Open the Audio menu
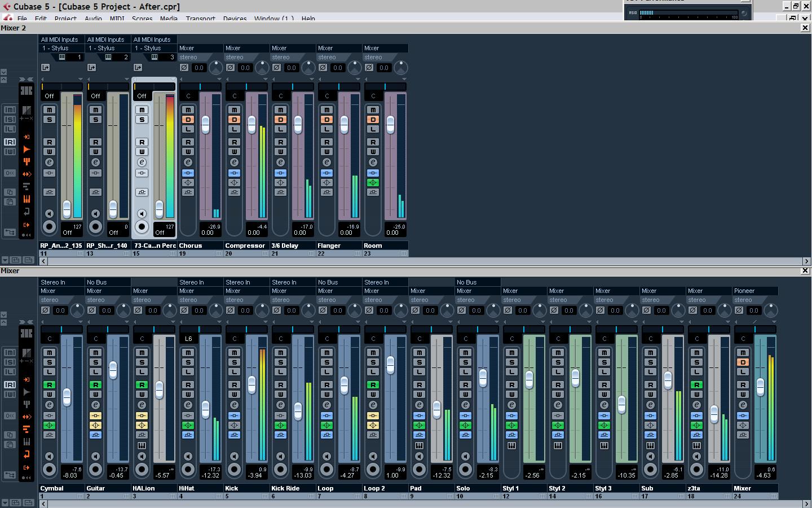 pos(93,19)
